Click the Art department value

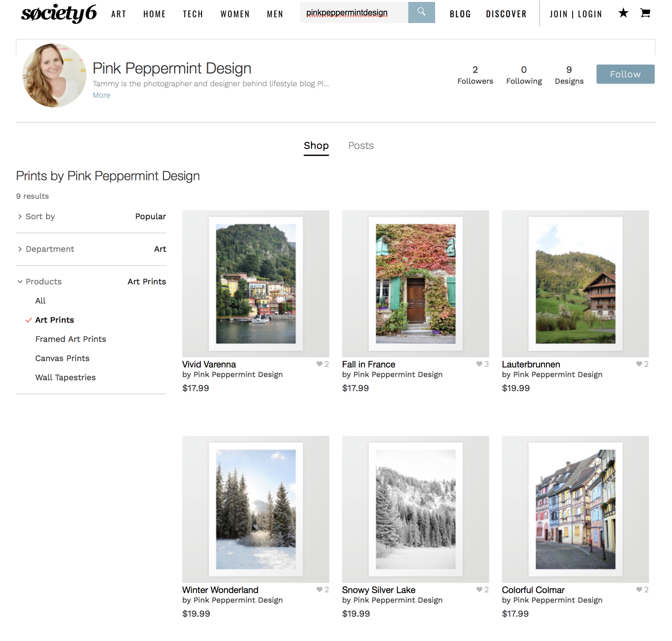(160, 249)
